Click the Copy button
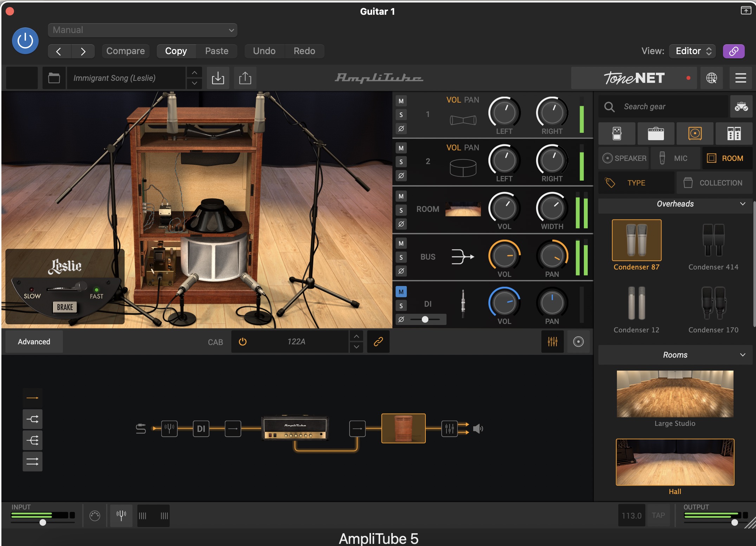The height and width of the screenshot is (546, 756). (176, 51)
